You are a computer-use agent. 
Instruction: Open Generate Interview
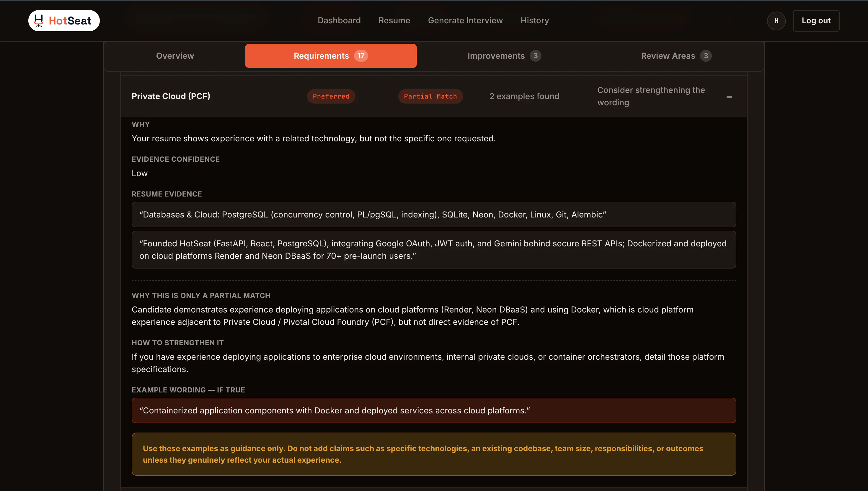pos(465,21)
